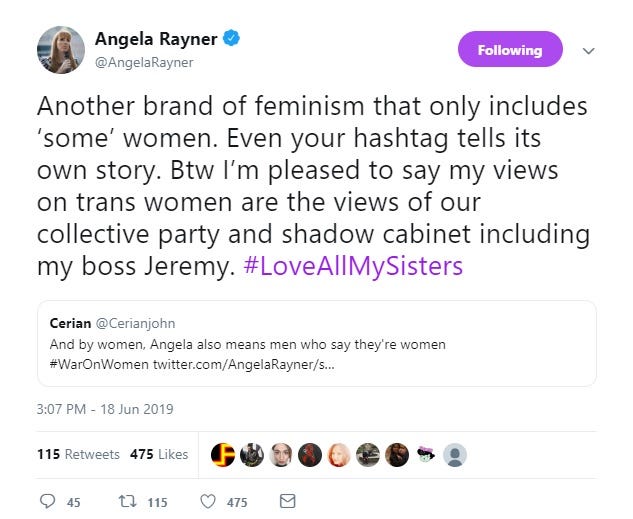633x519 pixels.
Task: Expand tweet options chevron arrow
Action: click(589, 50)
